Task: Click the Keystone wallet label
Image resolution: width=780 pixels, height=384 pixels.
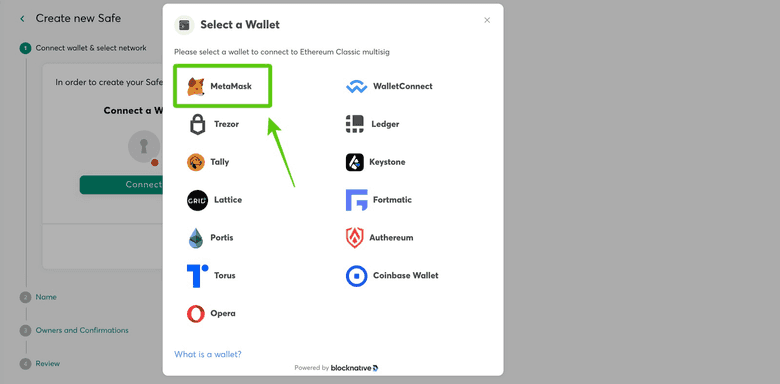Action: [387, 162]
